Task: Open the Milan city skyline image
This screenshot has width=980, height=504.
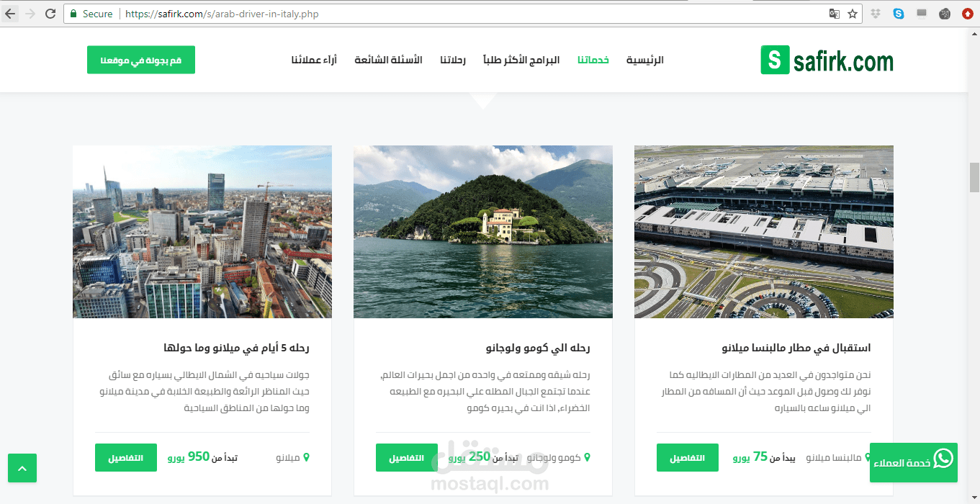Action: point(202,232)
